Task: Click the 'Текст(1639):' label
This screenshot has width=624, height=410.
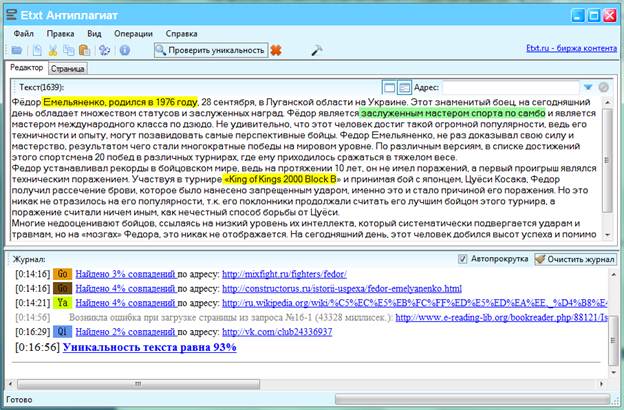Action: click(41, 87)
